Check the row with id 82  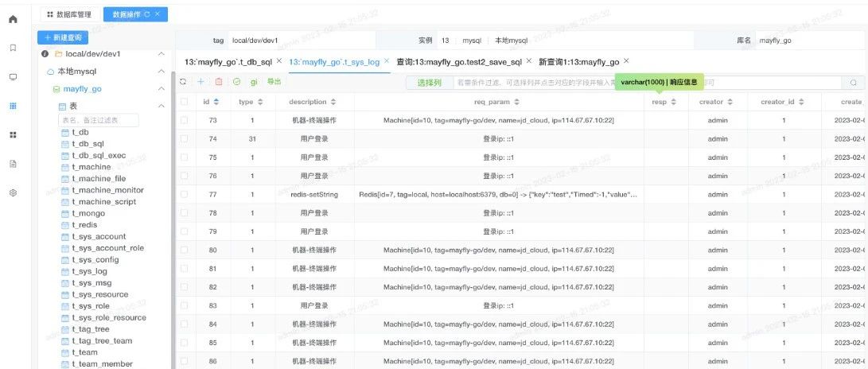coord(185,287)
